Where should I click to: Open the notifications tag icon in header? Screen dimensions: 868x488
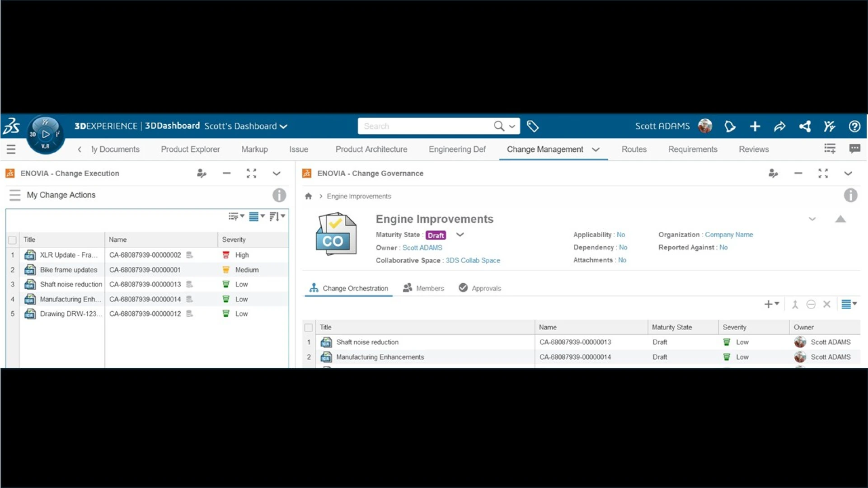pyautogui.click(x=730, y=126)
